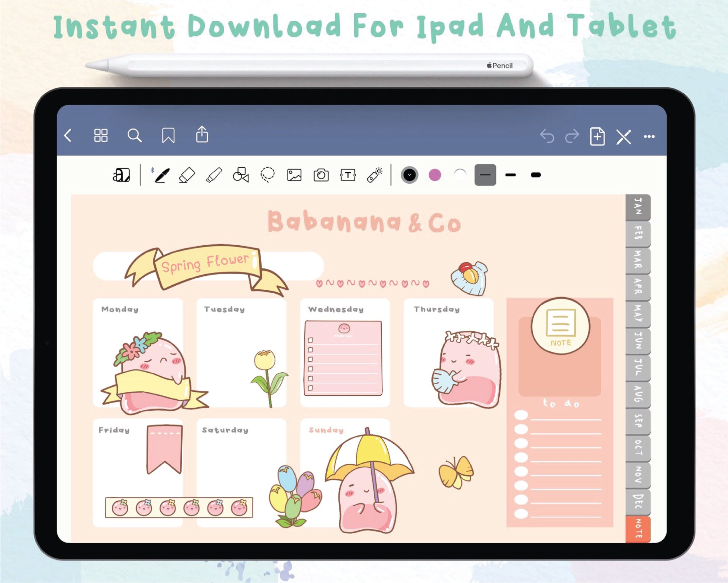The height and width of the screenshot is (583, 728).
Task: Select the thinnest stroke width
Action: pos(485,175)
